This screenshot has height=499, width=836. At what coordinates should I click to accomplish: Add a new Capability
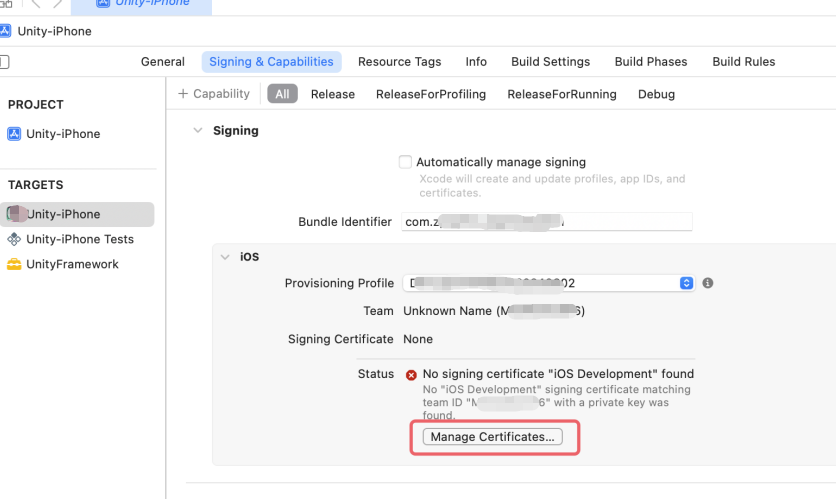point(214,94)
